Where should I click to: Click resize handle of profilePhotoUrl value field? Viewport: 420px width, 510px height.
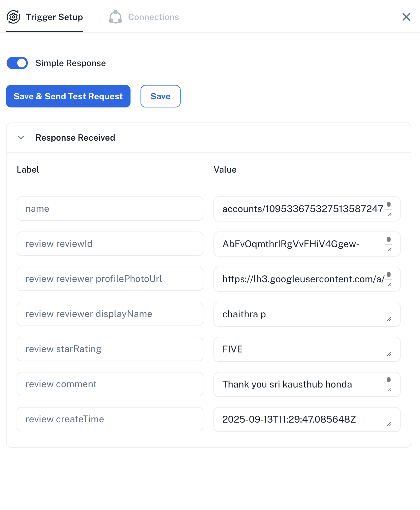390,284
